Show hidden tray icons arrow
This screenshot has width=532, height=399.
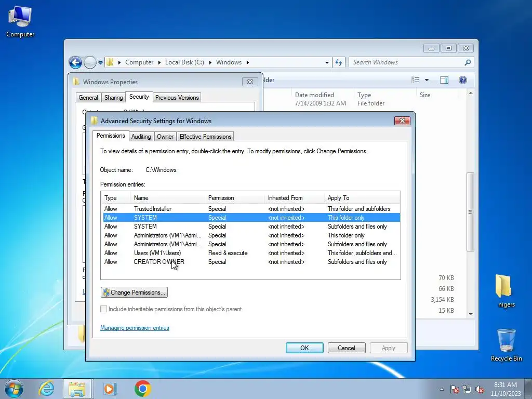point(442,389)
